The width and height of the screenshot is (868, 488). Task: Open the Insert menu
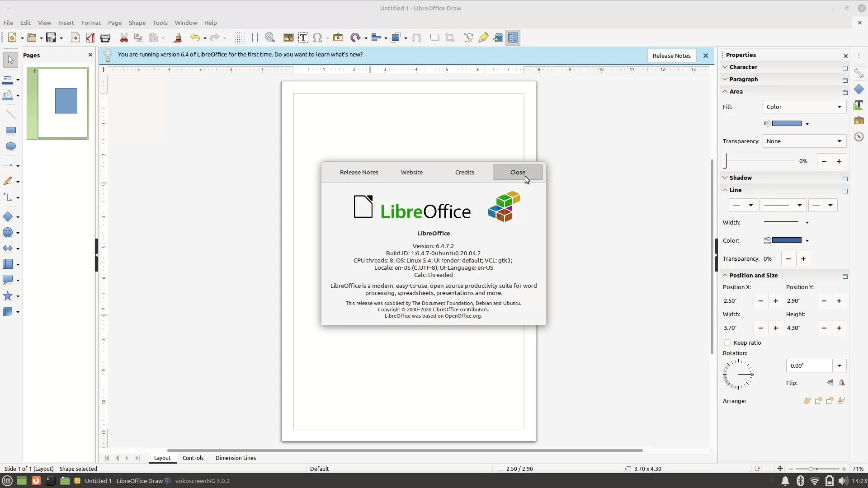(x=66, y=23)
